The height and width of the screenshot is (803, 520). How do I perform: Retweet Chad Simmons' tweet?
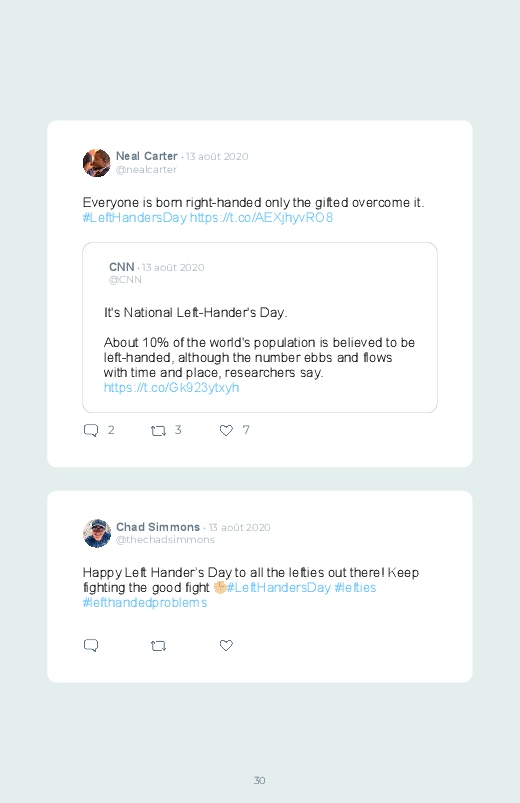coord(158,646)
